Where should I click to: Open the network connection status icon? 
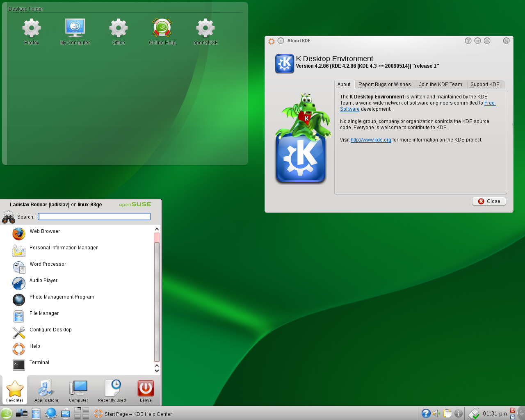[x=474, y=413]
